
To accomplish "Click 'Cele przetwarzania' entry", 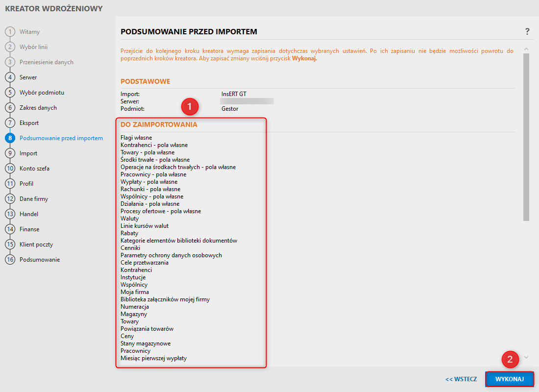I will click(x=145, y=262).
